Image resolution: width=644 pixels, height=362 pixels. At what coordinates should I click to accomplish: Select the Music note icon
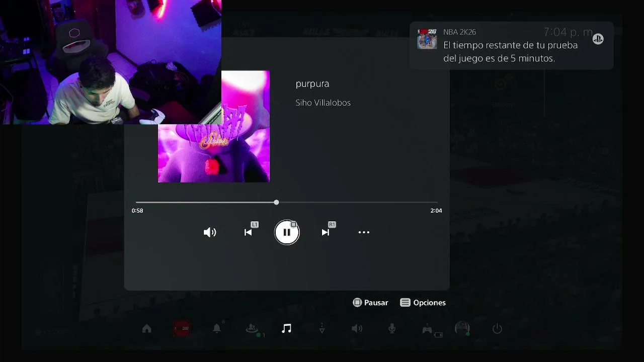287,329
